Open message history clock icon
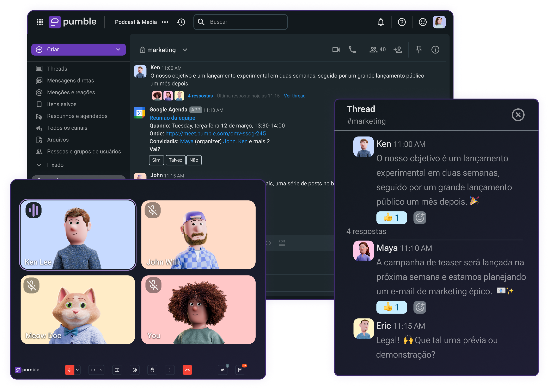Image resolution: width=549 pixels, height=392 pixels. click(x=181, y=22)
